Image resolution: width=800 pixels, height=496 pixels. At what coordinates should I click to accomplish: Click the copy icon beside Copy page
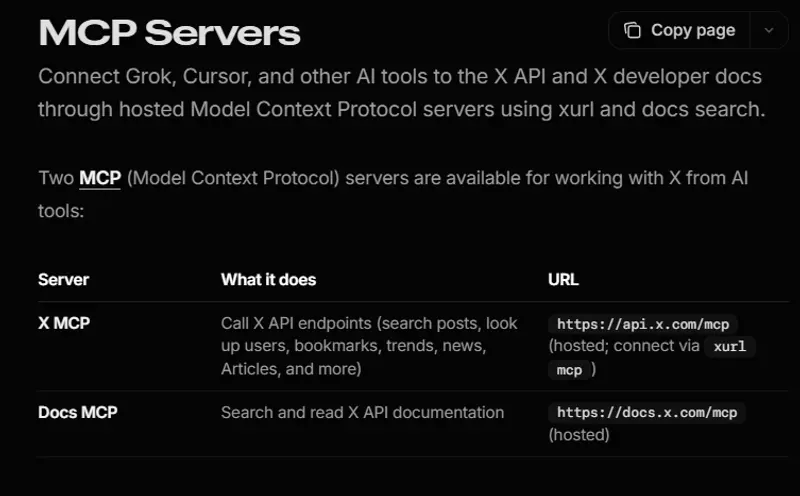[x=632, y=31]
